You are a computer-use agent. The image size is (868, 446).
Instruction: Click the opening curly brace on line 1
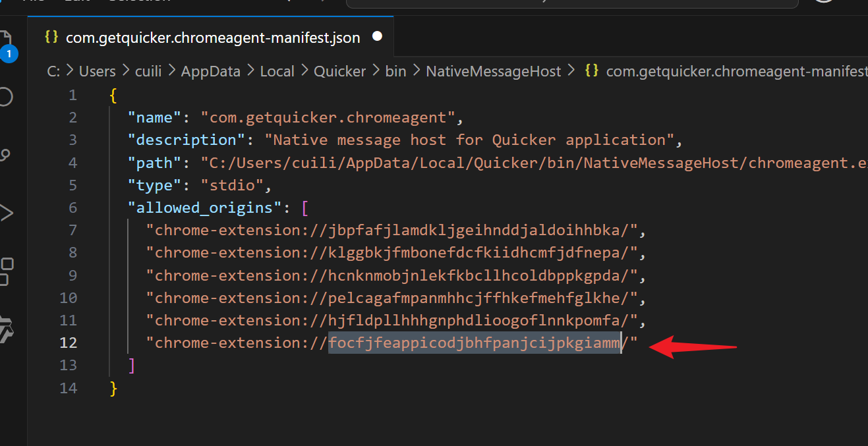(x=114, y=96)
